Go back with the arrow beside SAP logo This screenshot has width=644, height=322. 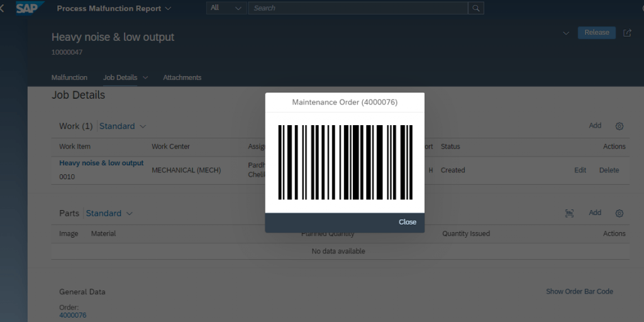pyautogui.click(x=2, y=8)
